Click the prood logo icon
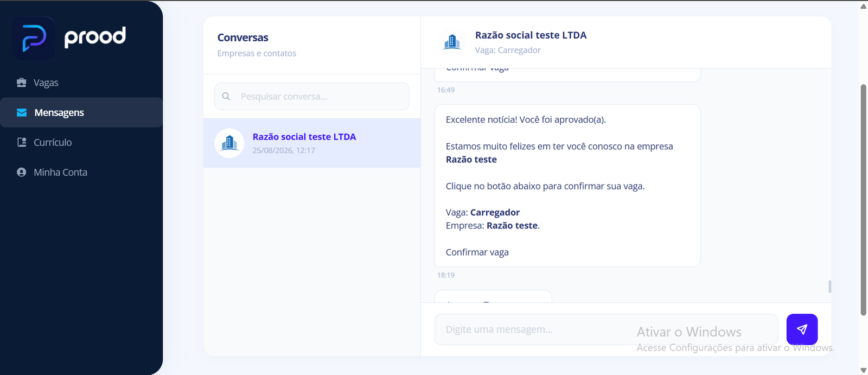 [x=34, y=37]
